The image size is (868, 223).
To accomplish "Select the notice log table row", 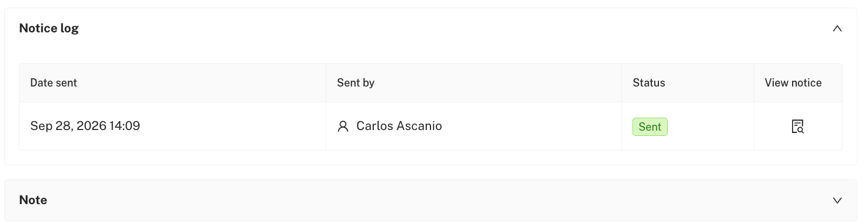I will [430, 127].
